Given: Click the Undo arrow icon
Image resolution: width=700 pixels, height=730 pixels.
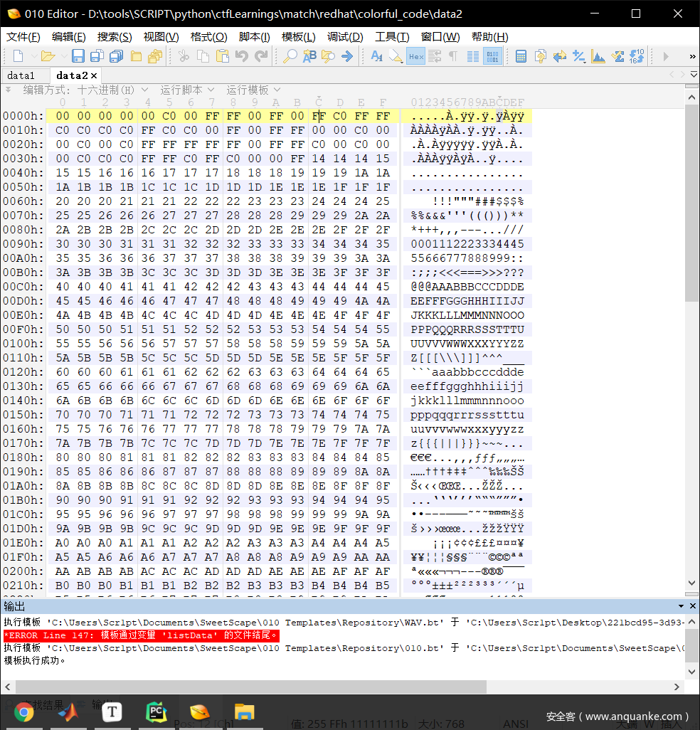Looking at the screenshot, I should click(x=242, y=56).
